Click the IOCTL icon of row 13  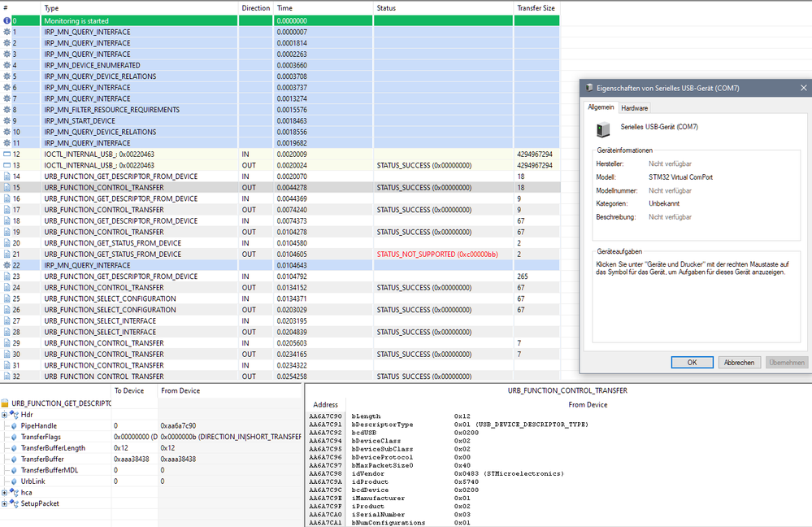[x=7, y=165]
